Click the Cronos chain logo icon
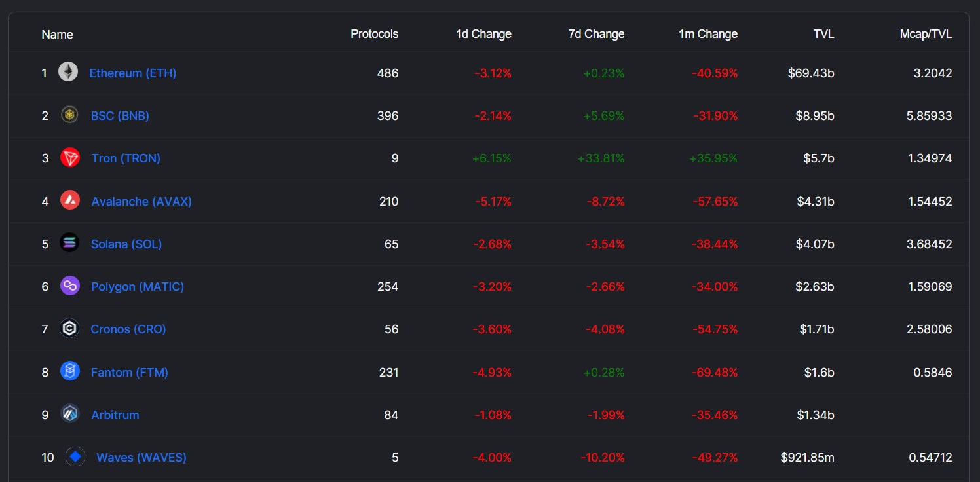This screenshot has height=482, width=980. click(x=69, y=329)
